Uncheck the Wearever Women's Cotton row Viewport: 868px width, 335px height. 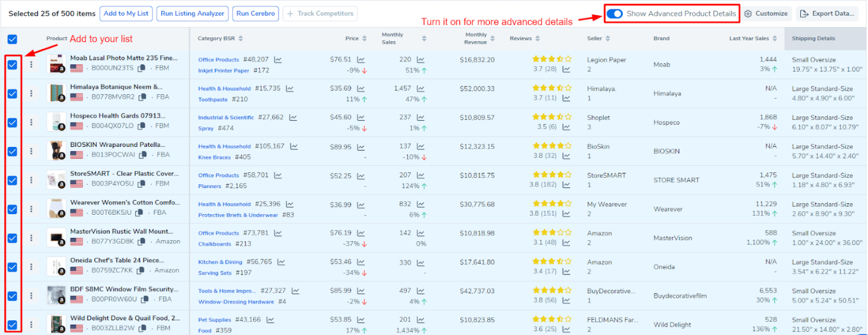point(12,209)
